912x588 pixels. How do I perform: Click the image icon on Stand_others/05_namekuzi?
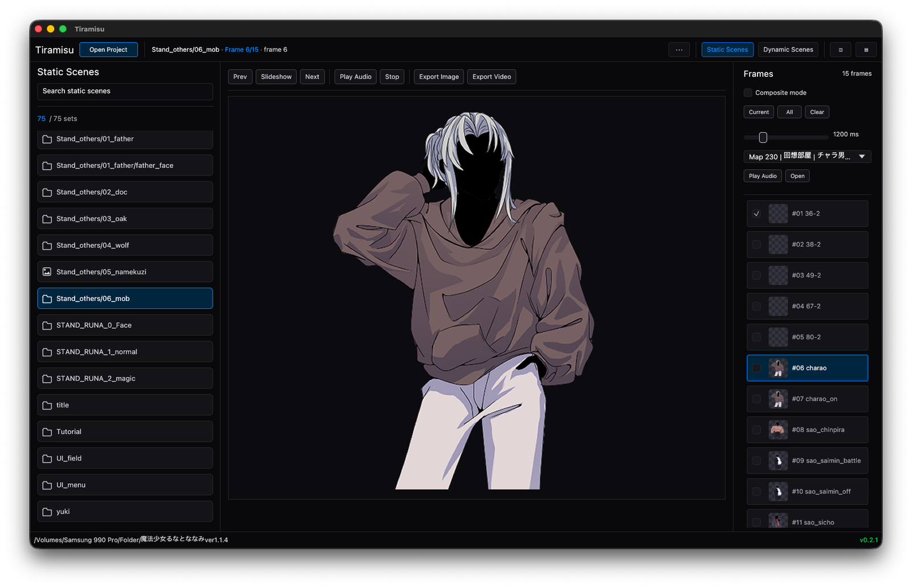[47, 272]
